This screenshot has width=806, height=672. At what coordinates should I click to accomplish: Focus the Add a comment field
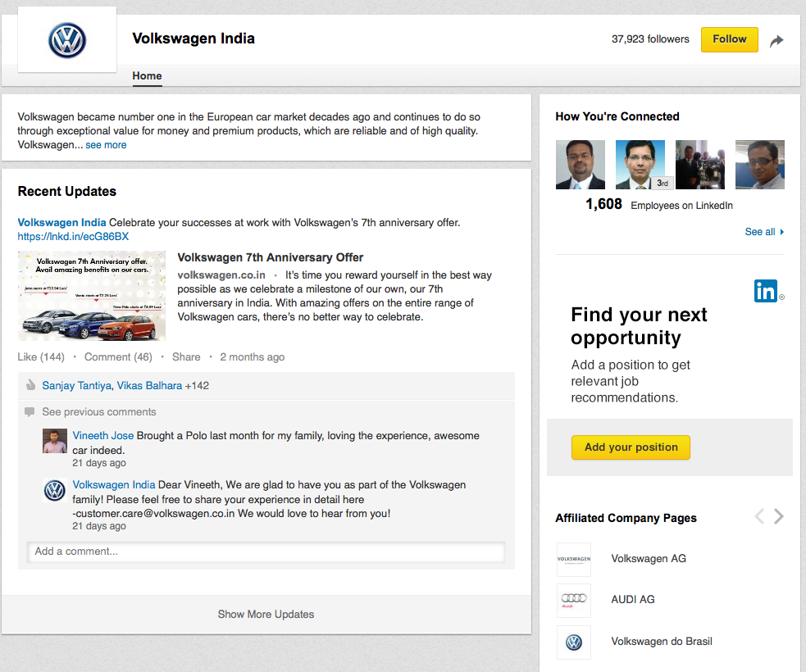tap(266, 552)
